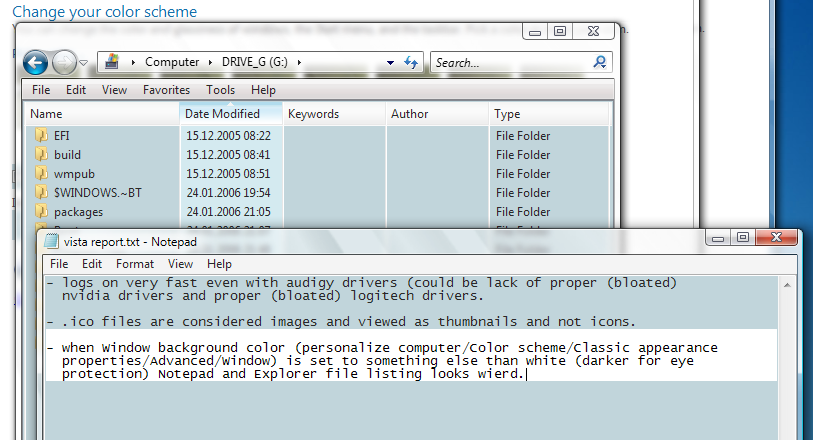This screenshot has width=813, height=440.
Task: Open recent pages dropdown beside Forward button
Action: [x=83, y=63]
